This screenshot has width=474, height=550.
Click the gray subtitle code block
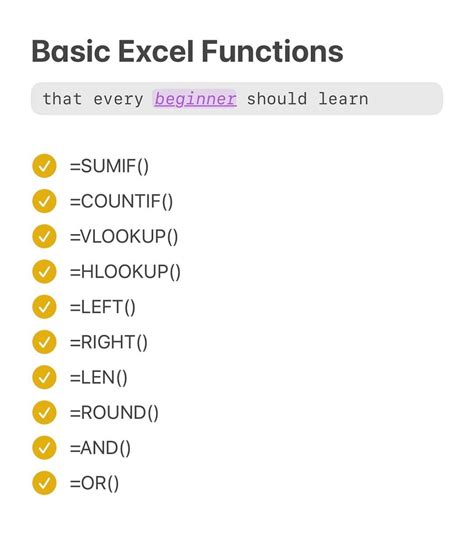[x=237, y=99]
